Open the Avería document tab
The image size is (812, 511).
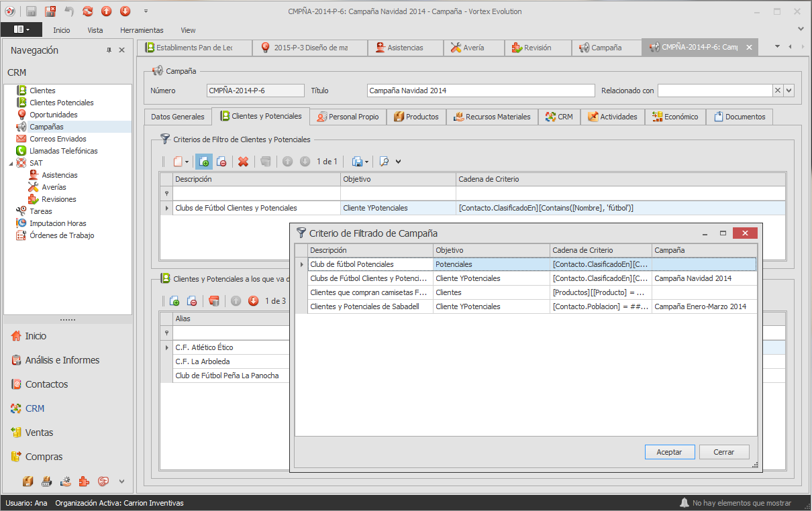[x=474, y=48]
